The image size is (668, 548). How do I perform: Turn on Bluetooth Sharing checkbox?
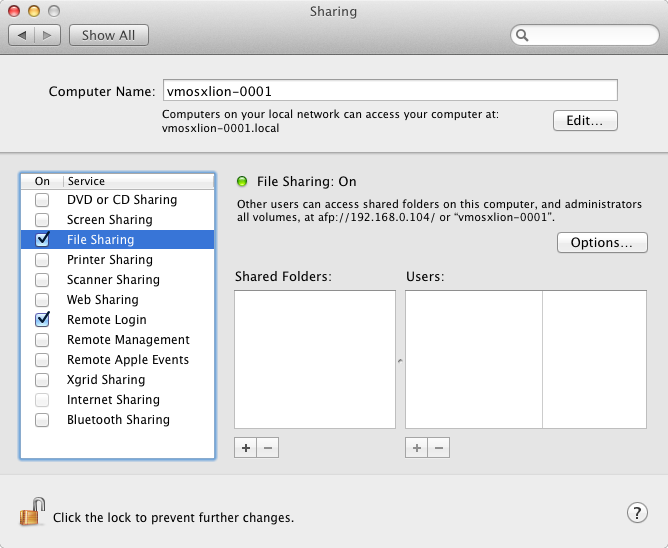(42, 420)
